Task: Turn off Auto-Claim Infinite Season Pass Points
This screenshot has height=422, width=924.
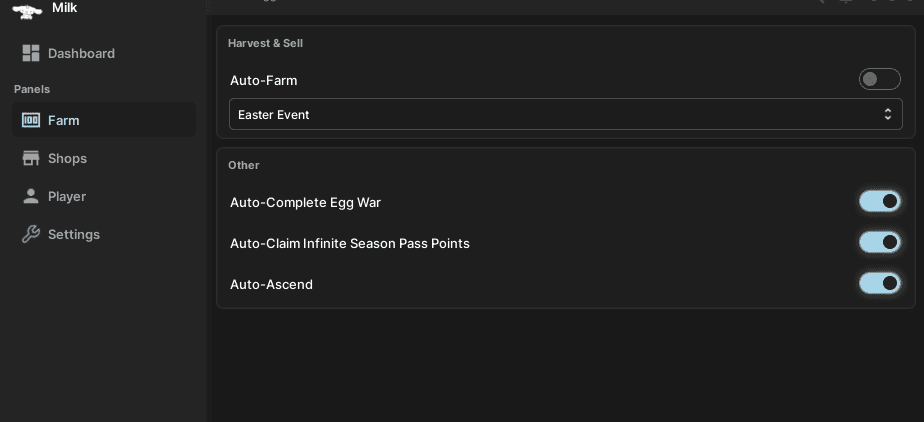Action: (x=879, y=242)
